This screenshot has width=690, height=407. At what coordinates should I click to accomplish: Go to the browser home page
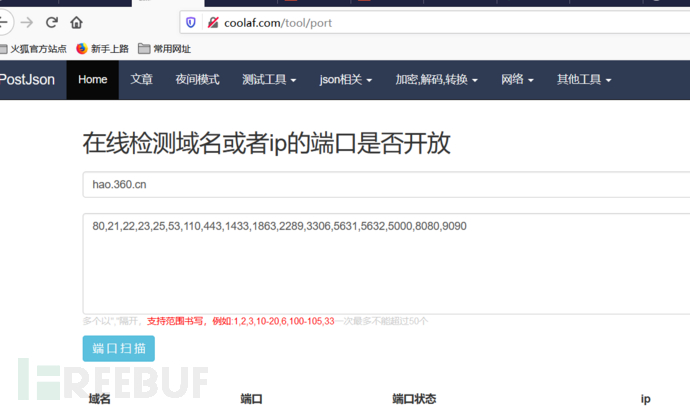(x=76, y=22)
